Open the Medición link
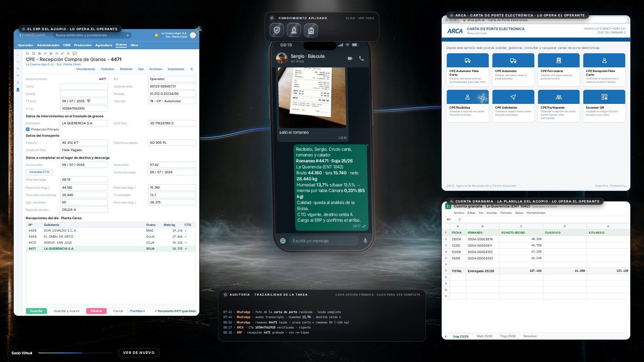Screen dimensions: 644x362 [x=126, y=69]
